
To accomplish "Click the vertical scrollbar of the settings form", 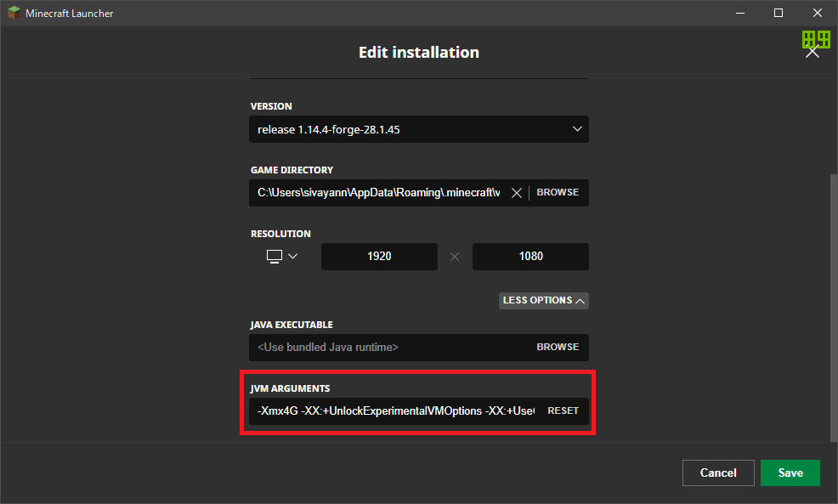I will [x=833, y=308].
